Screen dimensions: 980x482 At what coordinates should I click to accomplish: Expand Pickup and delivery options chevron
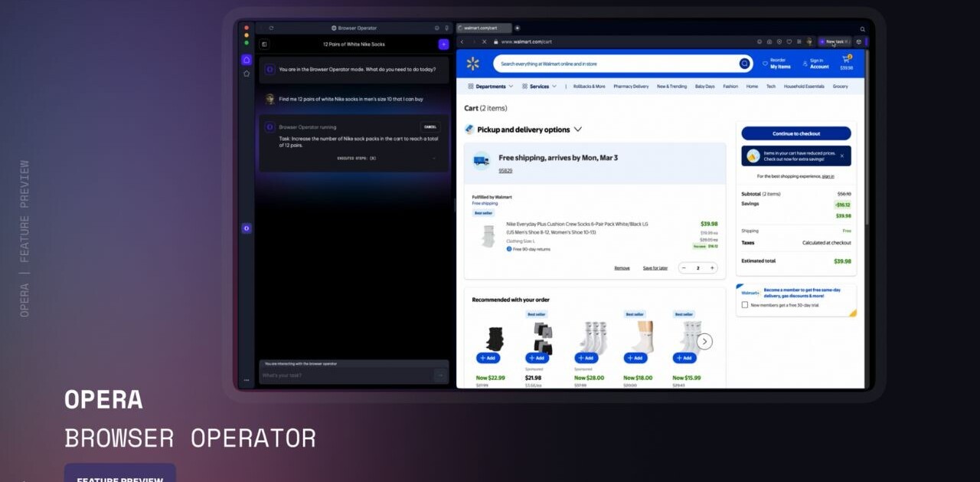point(578,130)
